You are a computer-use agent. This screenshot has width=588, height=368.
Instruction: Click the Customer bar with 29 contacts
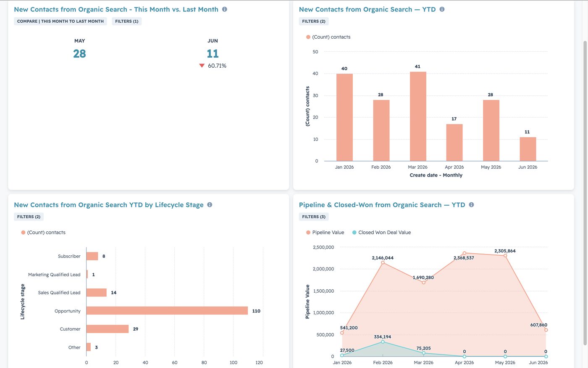coord(108,329)
